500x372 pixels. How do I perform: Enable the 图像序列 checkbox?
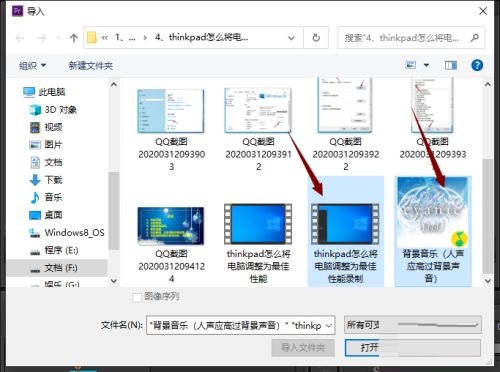[x=137, y=297]
